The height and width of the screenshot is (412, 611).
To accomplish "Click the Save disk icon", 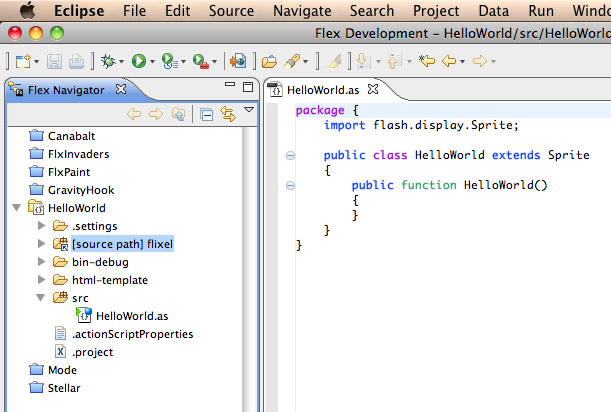I will tap(54, 62).
